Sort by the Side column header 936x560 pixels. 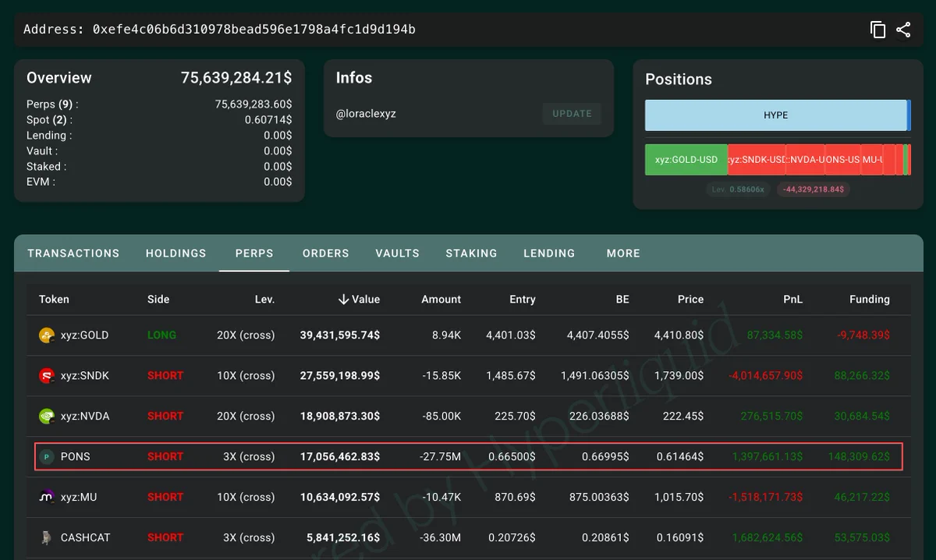tap(158, 299)
